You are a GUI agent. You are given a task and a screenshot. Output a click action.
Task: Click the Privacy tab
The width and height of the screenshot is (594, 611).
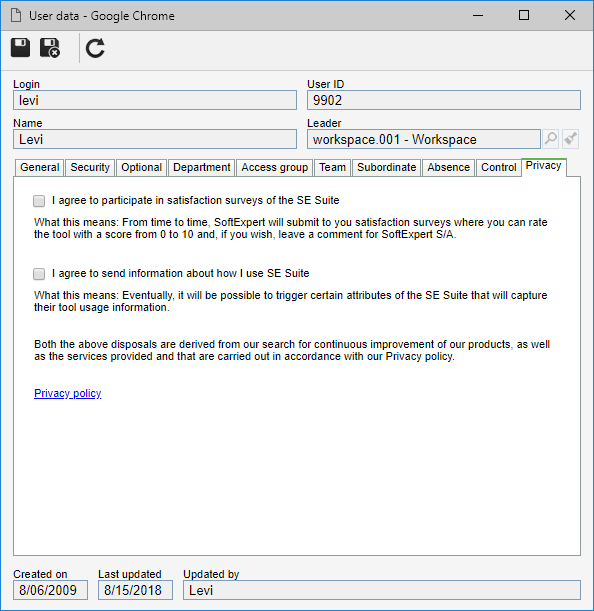pyautogui.click(x=543, y=166)
